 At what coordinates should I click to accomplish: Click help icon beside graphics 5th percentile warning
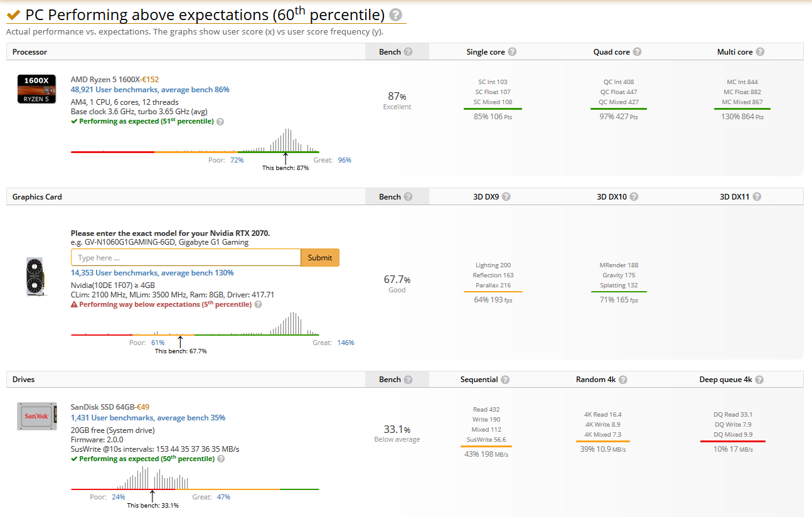coord(259,304)
